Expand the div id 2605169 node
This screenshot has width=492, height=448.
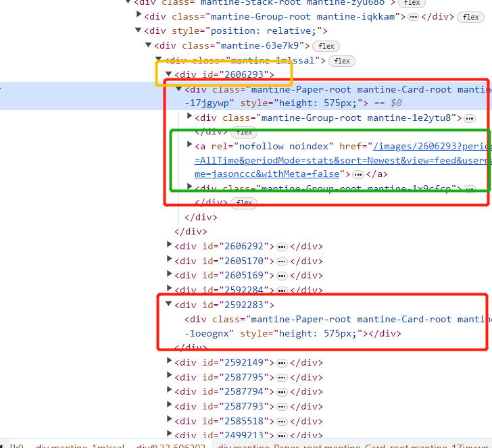(169, 275)
